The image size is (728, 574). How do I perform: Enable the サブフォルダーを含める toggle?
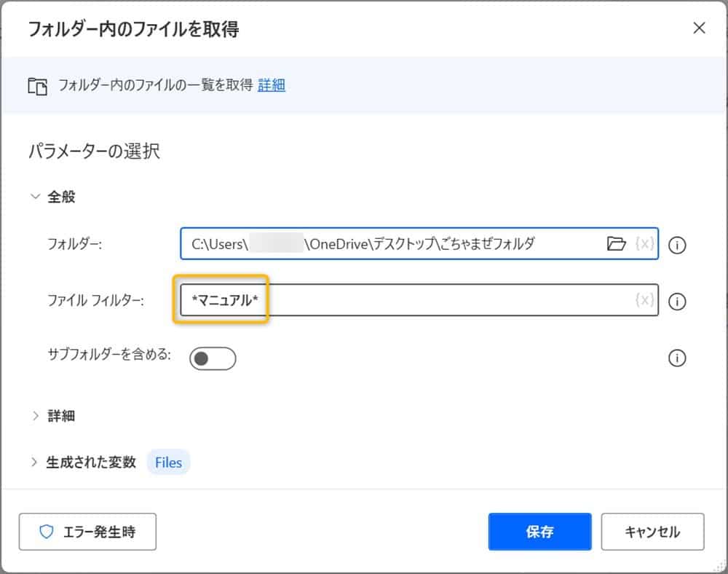tap(213, 358)
